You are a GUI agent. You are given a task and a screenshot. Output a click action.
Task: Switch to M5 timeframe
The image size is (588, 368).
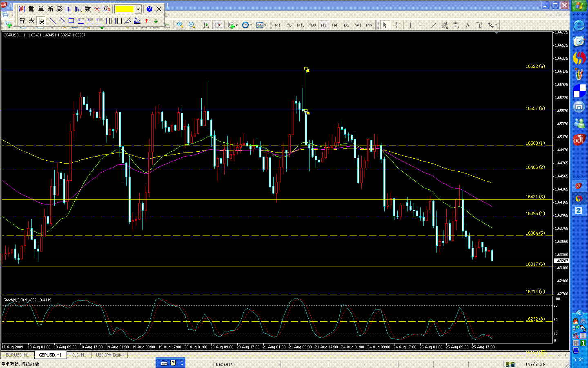pos(289,25)
